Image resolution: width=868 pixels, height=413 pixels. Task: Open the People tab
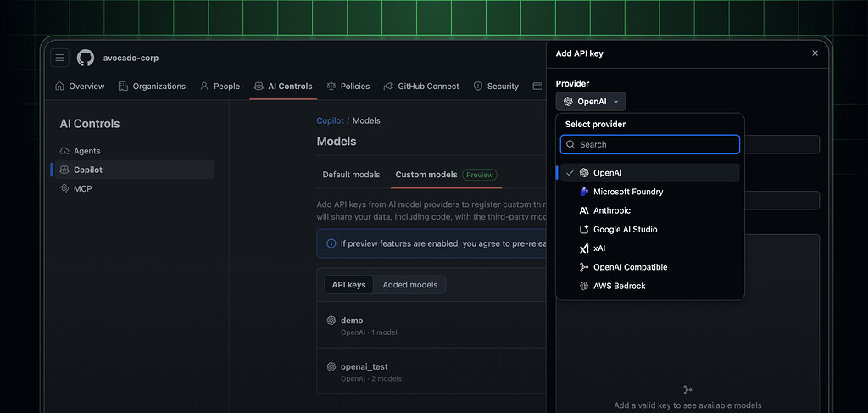[220, 87]
